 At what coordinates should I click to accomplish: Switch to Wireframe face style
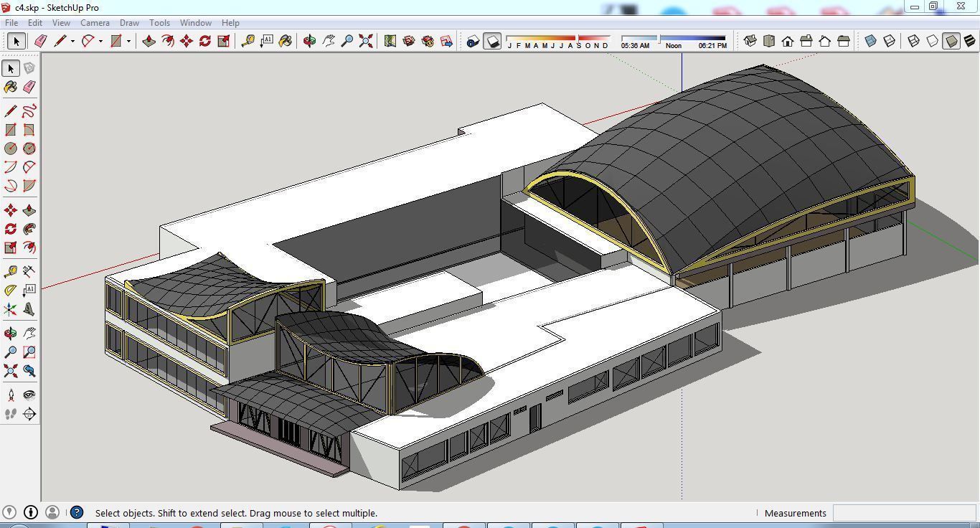click(914, 41)
